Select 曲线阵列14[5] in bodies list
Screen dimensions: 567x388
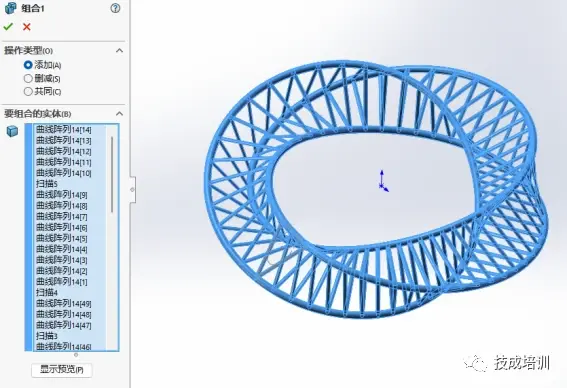coord(62,238)
